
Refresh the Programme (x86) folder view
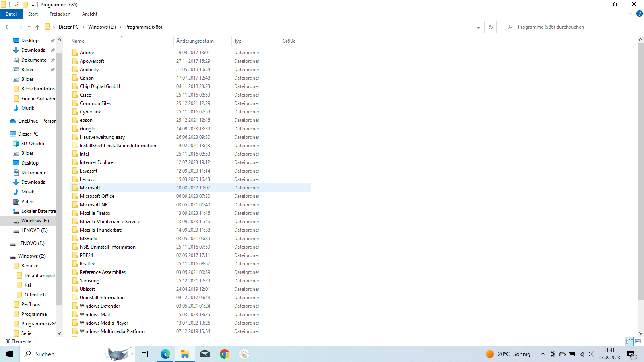pyautogui.click(x=490, y=27)
